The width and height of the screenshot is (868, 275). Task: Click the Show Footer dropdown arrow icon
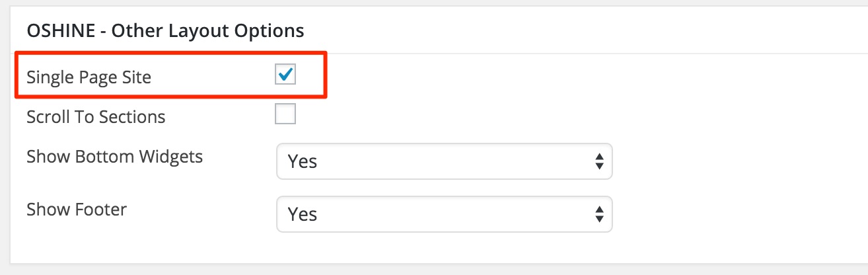[599, 214]
